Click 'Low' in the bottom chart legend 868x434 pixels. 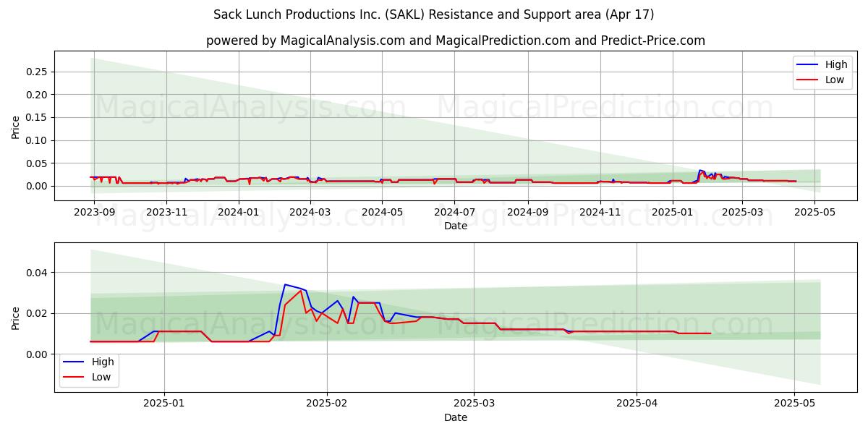(x=101, y=377)
